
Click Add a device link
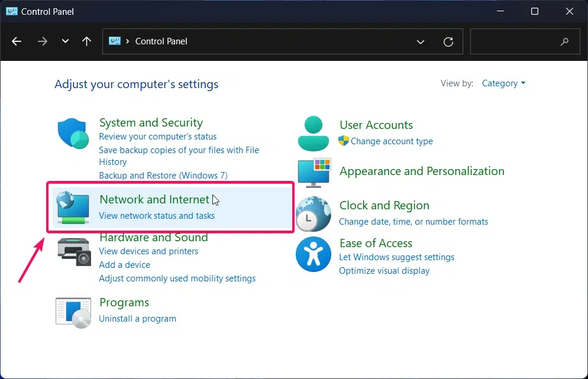[124, 265]
